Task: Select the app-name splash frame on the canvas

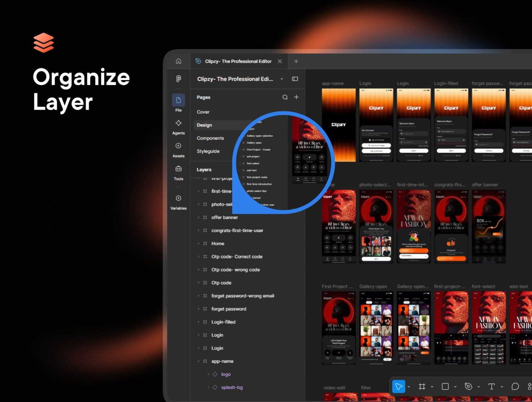Action: [339, 125]
